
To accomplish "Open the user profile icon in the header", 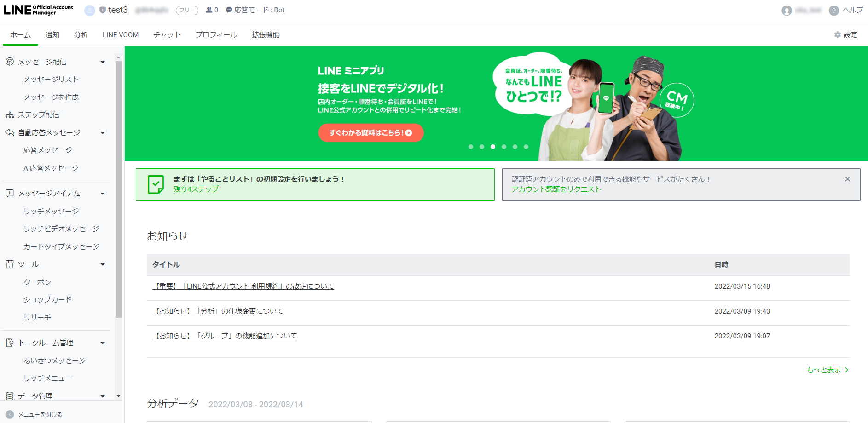I will click(x=787, y=10).
